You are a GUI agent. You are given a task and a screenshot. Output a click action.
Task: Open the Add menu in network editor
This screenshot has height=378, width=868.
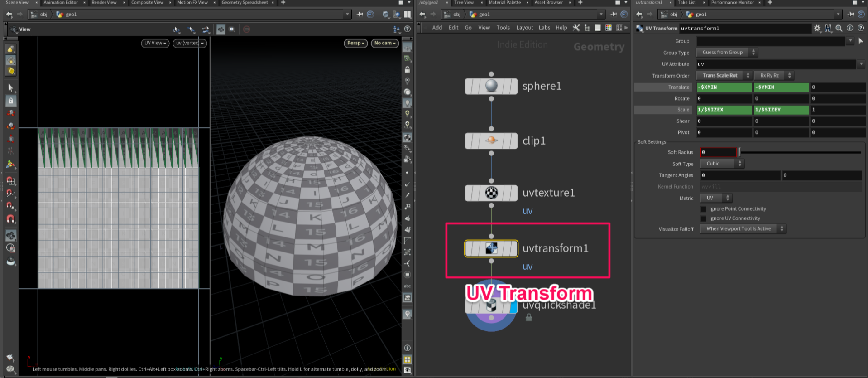click(x=437, y=28)
